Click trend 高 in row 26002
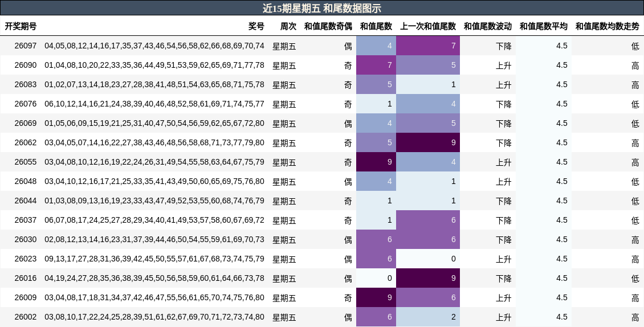Image resolution: width=644 pixels, height=327 pixels. (635, 317)
